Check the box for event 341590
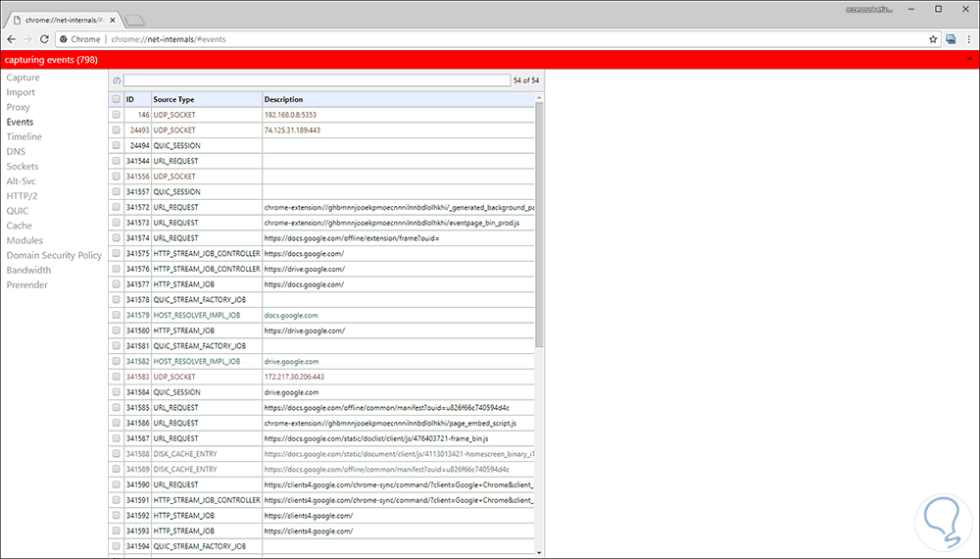980x559 pixels. (117, 484)
